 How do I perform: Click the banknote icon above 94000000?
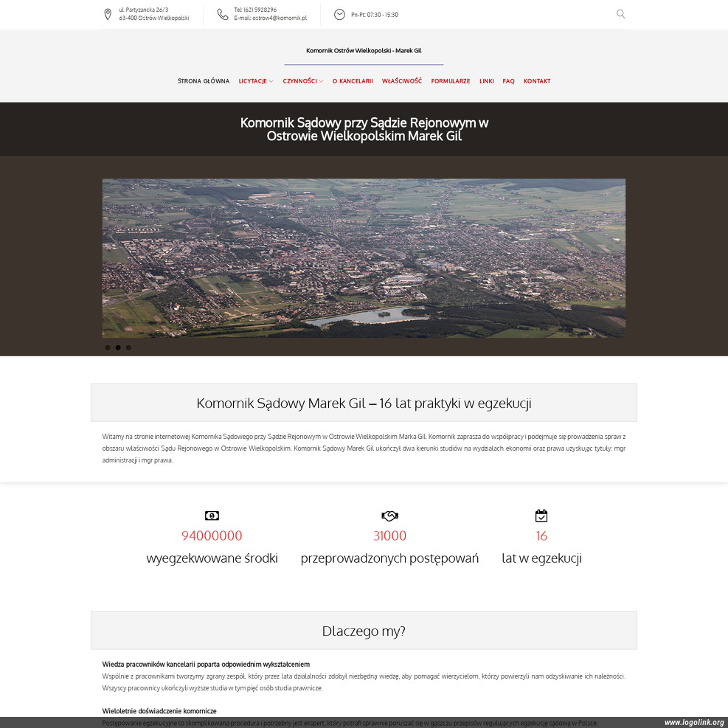tap(212, 516)
